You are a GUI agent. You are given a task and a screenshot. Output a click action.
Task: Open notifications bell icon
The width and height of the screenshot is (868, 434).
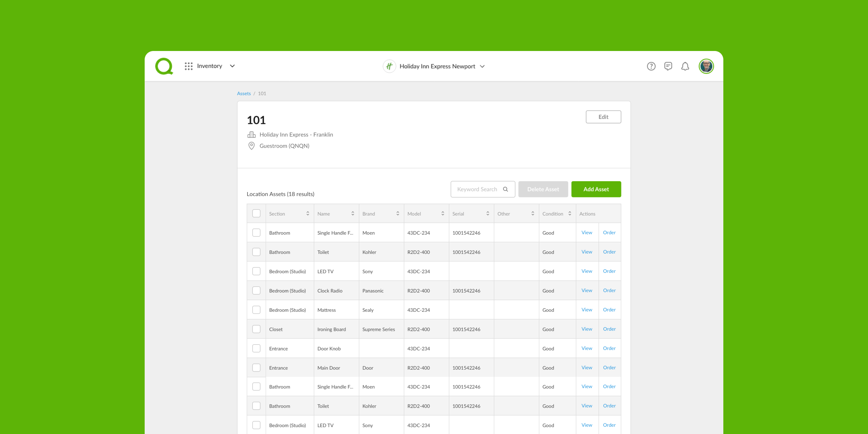click(685, 66)
